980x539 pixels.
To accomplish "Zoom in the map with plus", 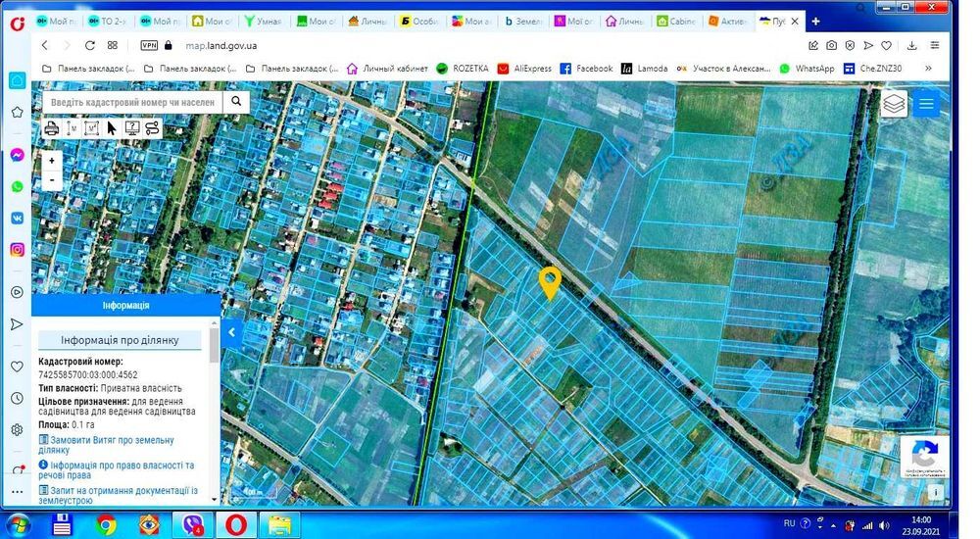I will [x=52, y=161].
